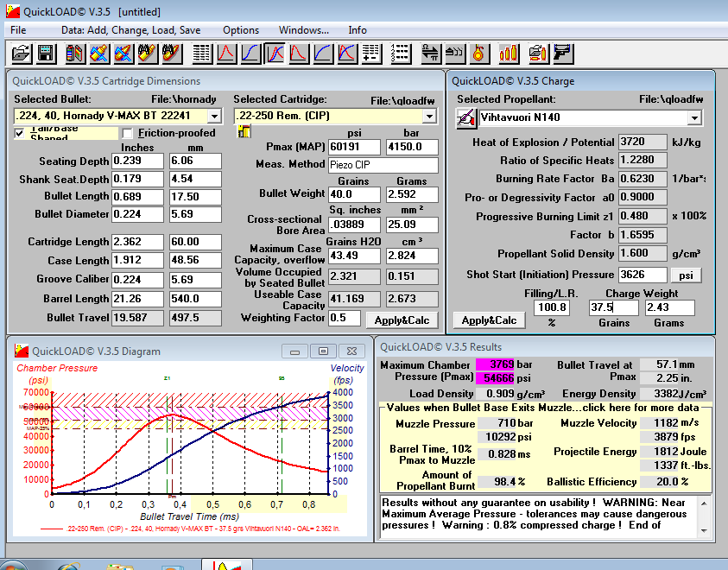
Task: Click the books icon in toolbar
Action: pos(75,54)
